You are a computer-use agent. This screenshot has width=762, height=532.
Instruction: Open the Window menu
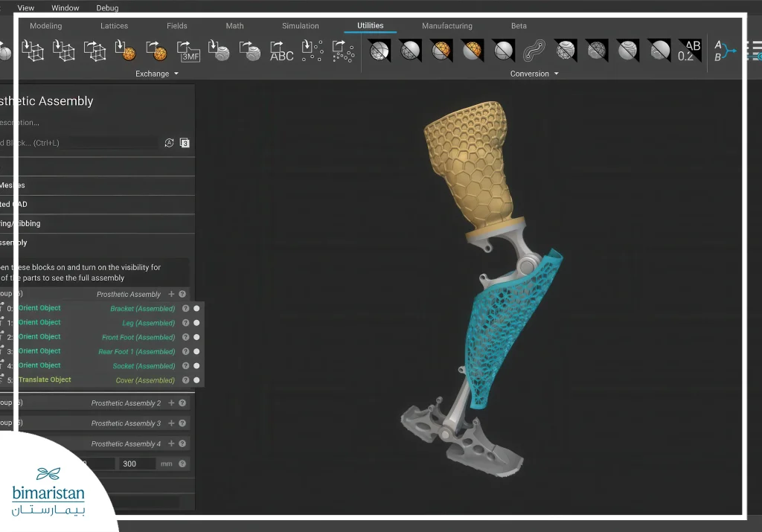(65, 7)
